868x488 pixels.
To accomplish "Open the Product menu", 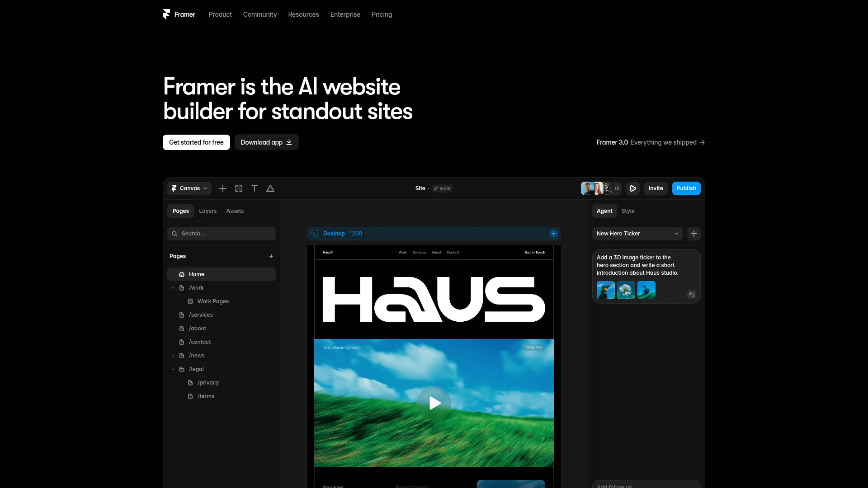I will [220, 14].
